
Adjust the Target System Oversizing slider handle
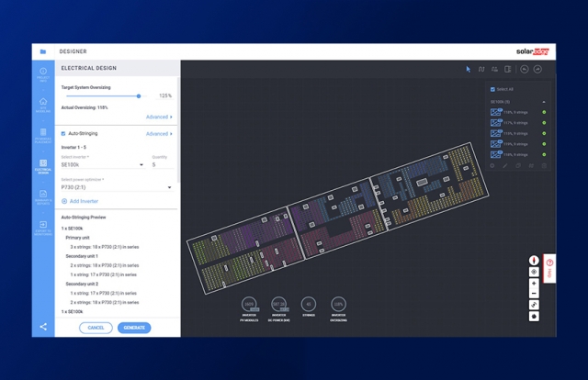[139, 95]
